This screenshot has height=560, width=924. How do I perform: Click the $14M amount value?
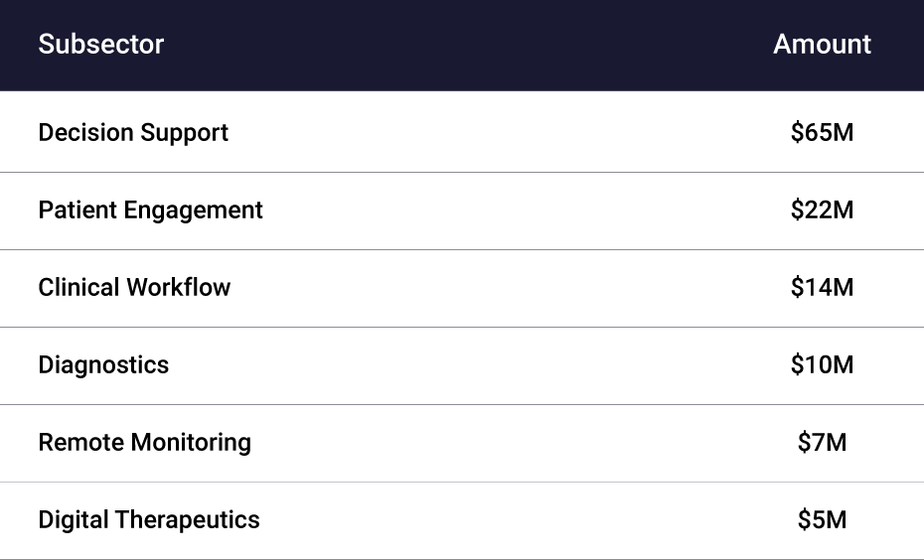click(822, 288)
